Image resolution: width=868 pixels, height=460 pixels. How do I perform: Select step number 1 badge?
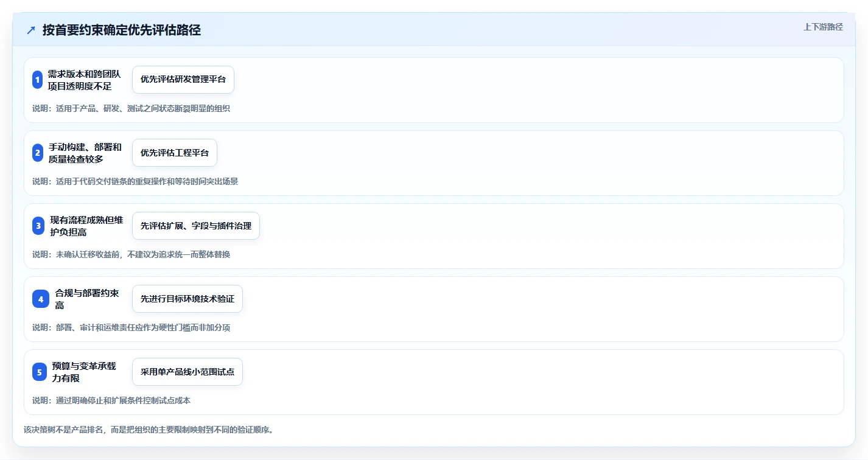[37, 80]
